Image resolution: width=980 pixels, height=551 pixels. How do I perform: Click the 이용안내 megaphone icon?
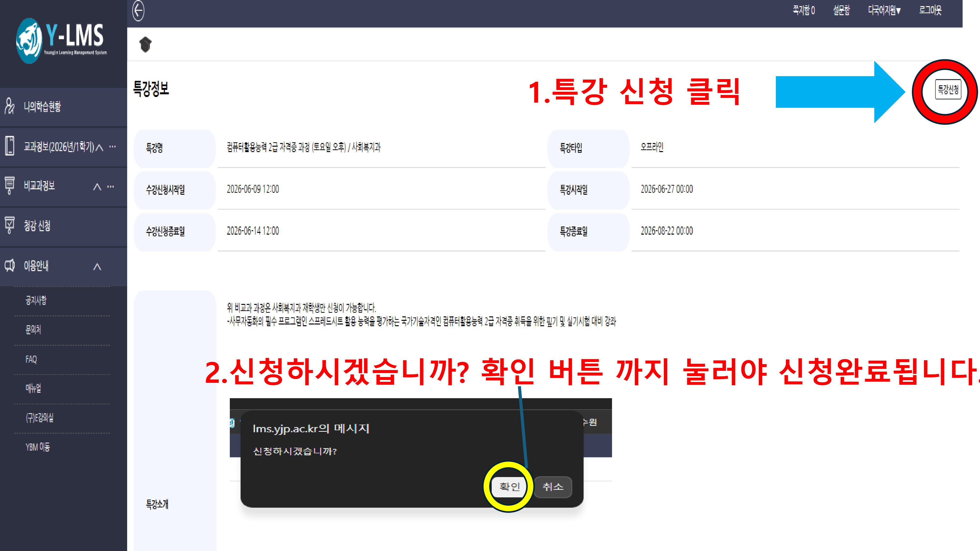[10, 265]
